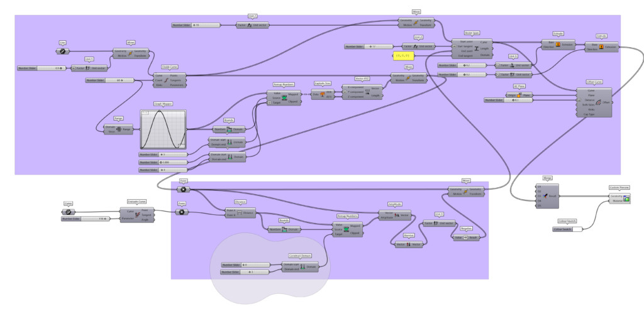This screenshot has width=644, height=316.
Task: Select the Custom Preview component icon
Action: tap(626, 199)
